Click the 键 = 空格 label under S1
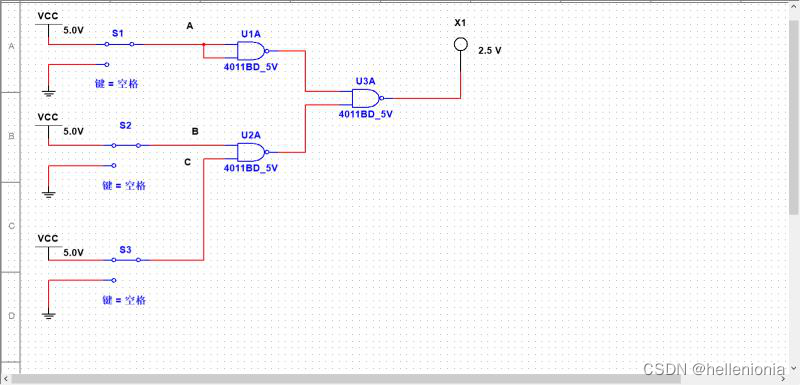Image resolution: width=800 pixels, height=385 pixels. pyautogui.click(x=116, y=84)
